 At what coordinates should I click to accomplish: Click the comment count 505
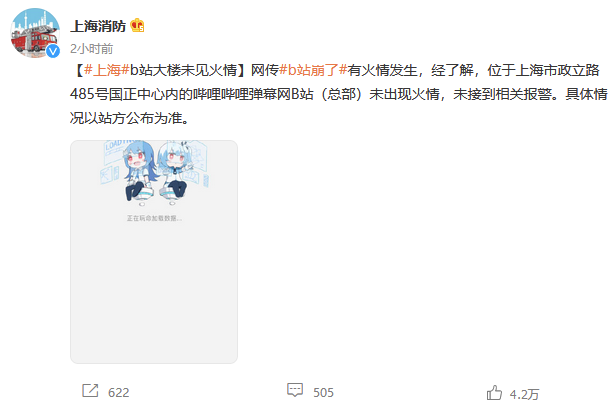coord(323,392)
